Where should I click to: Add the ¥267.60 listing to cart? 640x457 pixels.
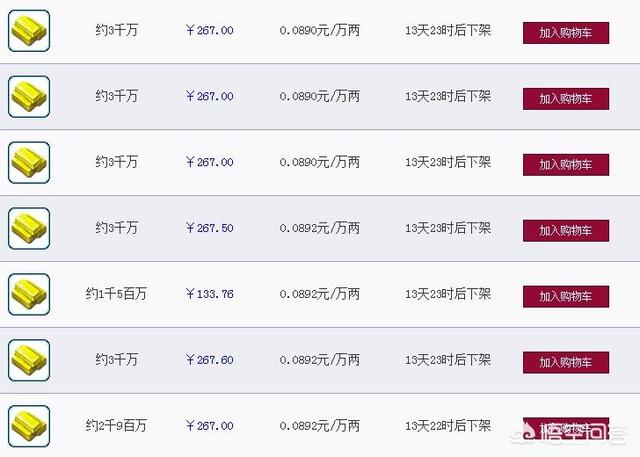(x=565, y=362)
